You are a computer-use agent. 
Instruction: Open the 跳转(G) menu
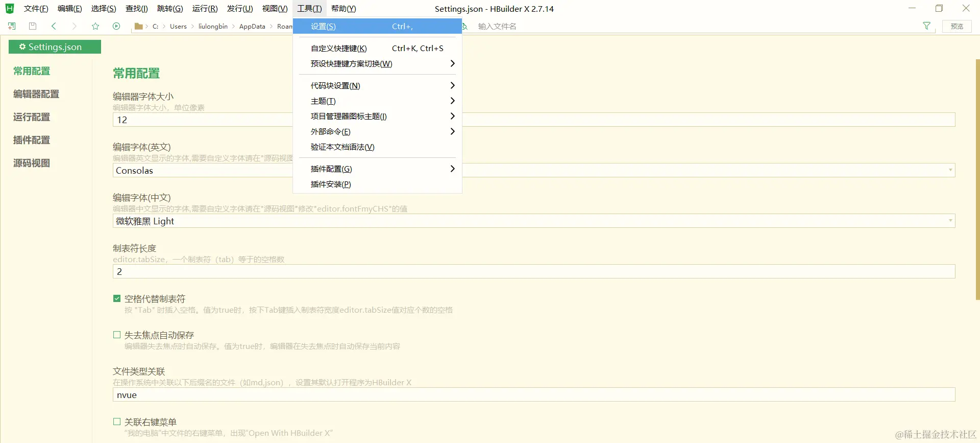(x=170, y=9)
